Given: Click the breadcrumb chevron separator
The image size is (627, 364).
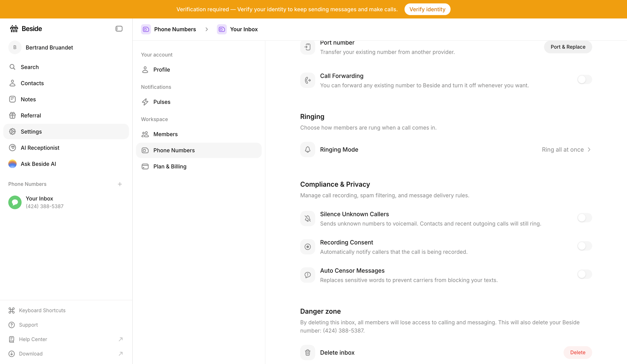Looking at the screenshot, I should click(206, 29).
